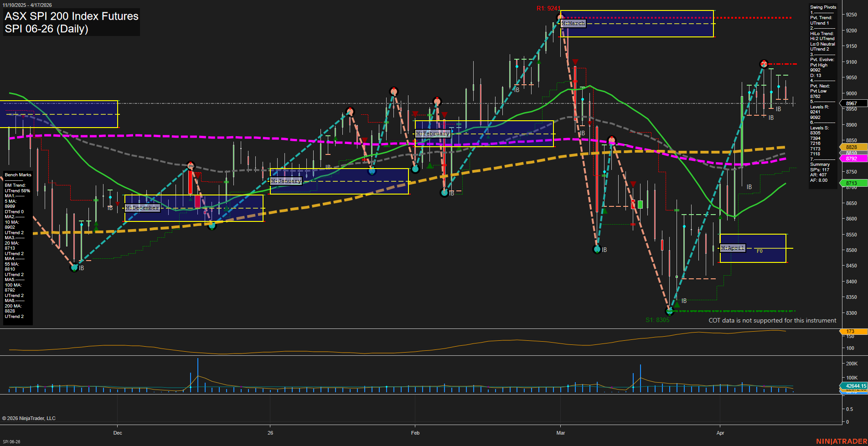Select the S1: 8305 support label
The width and height of the screenshot is (868, 446).
tap(657, 320)
